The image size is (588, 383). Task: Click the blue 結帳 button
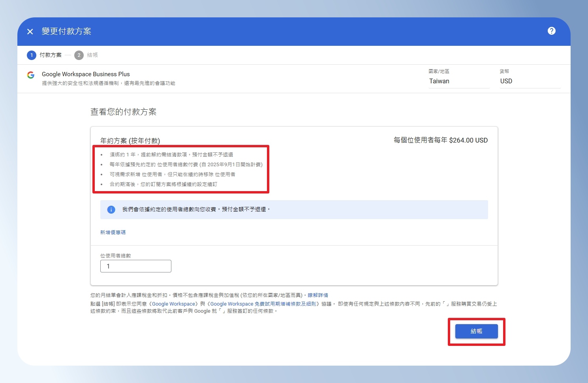click(476, 331)
